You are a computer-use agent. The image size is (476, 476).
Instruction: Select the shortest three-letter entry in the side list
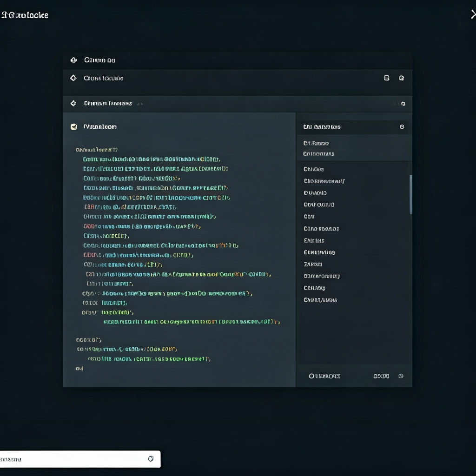click(x=309, y=217)
